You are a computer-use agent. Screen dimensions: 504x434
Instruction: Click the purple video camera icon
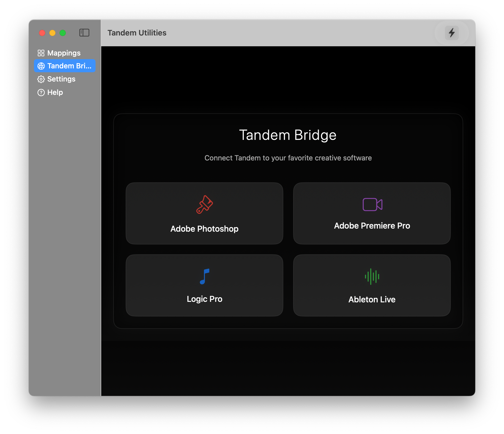pos(372,204)
